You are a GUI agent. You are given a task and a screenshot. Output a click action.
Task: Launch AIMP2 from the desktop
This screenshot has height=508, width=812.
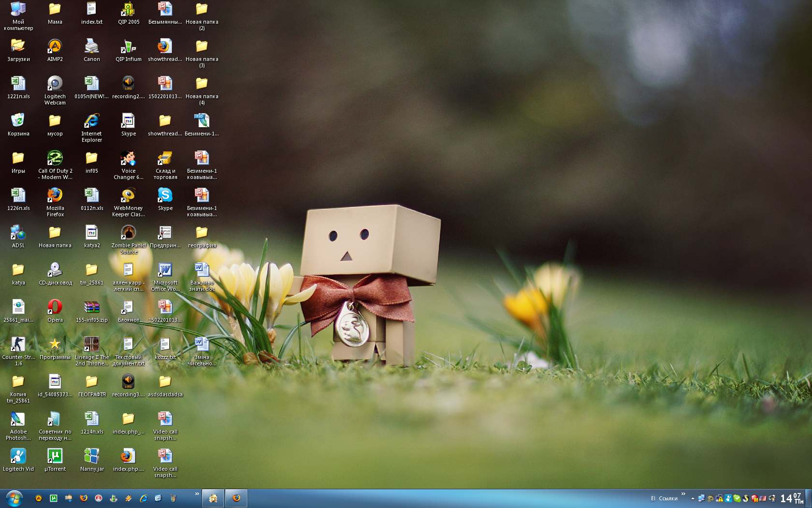point(55,46)
